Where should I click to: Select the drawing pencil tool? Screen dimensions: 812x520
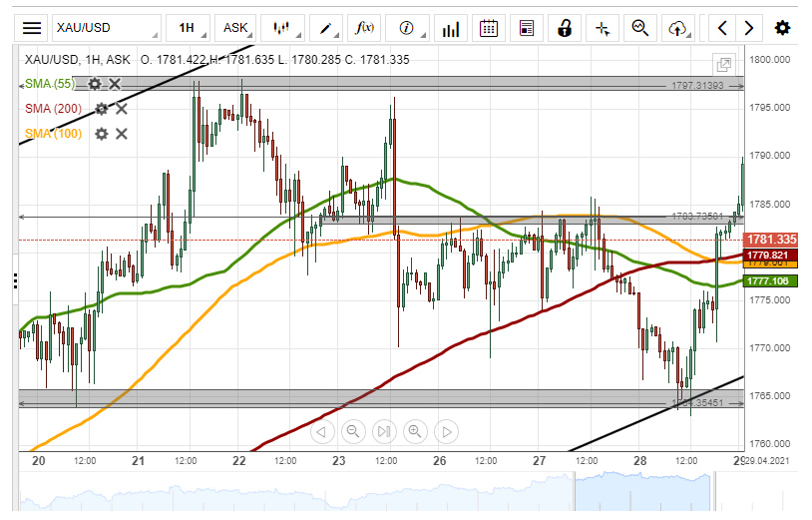pos(326,28)
